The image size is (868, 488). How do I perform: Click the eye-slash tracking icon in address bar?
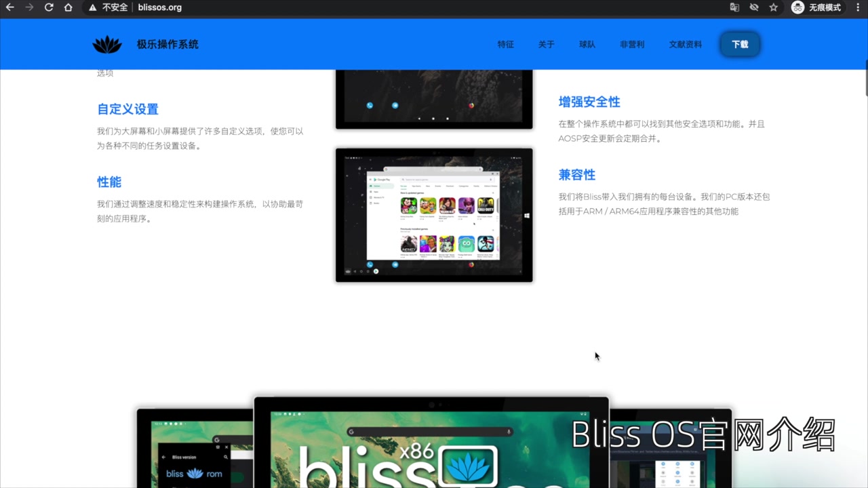tap(754, 7)
